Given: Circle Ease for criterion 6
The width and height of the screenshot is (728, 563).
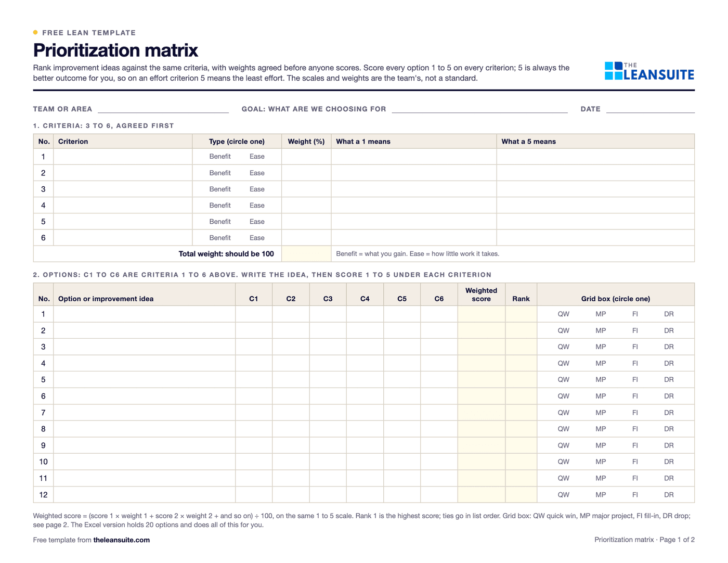Looking at the screenshot, I should [257, 238].
